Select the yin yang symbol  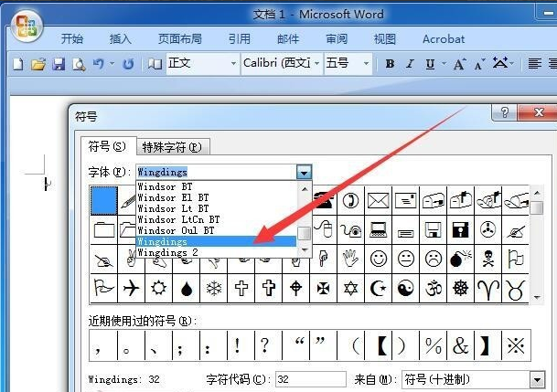[405, 288]
